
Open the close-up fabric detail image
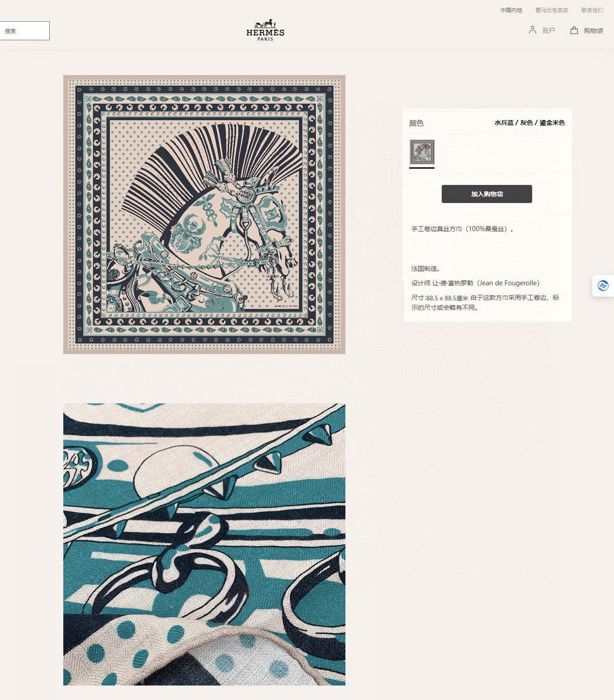click(204, 544)
